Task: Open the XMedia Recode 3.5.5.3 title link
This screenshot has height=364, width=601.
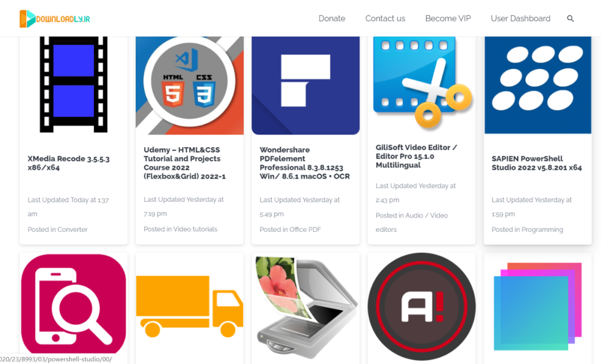Action: click(68, 163)
